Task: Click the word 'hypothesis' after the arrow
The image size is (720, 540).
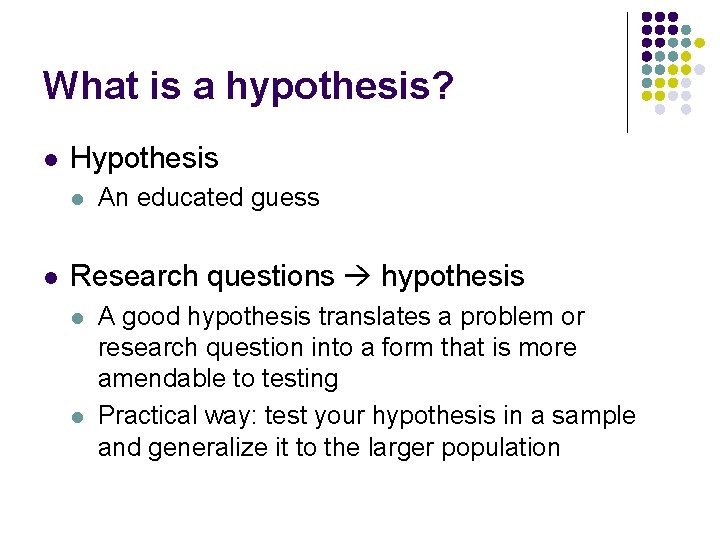Action: [453, 276]
